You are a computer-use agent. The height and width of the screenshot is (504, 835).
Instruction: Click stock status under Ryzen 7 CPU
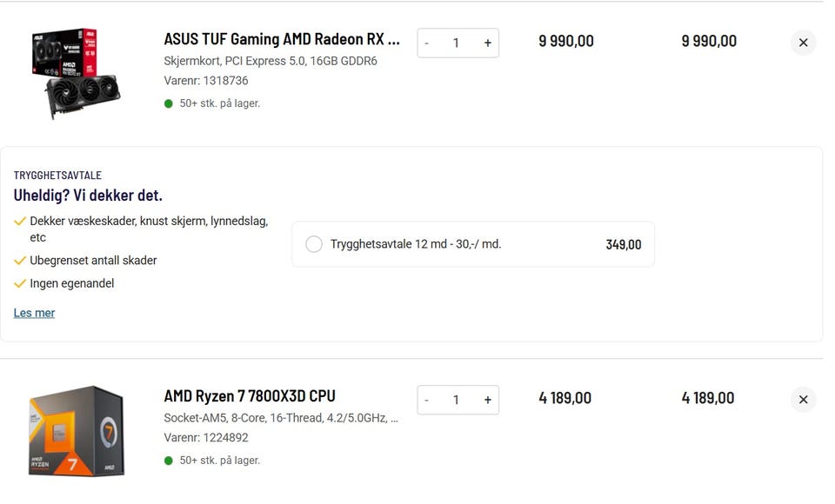219,461
